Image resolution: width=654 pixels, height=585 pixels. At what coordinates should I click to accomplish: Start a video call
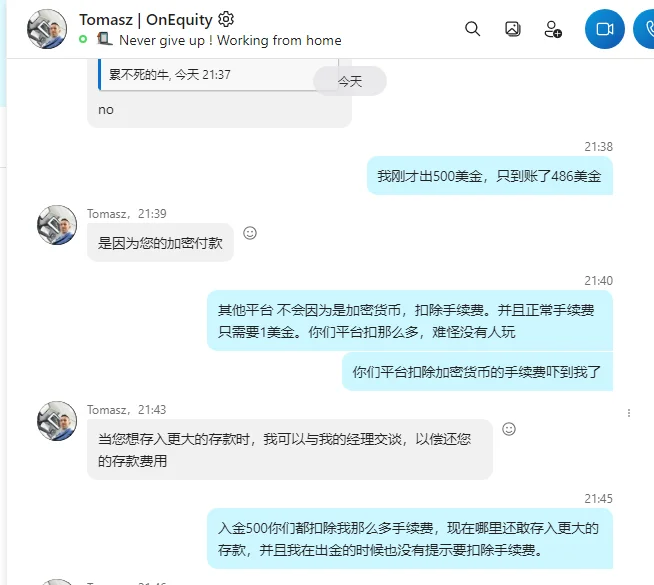604,29
